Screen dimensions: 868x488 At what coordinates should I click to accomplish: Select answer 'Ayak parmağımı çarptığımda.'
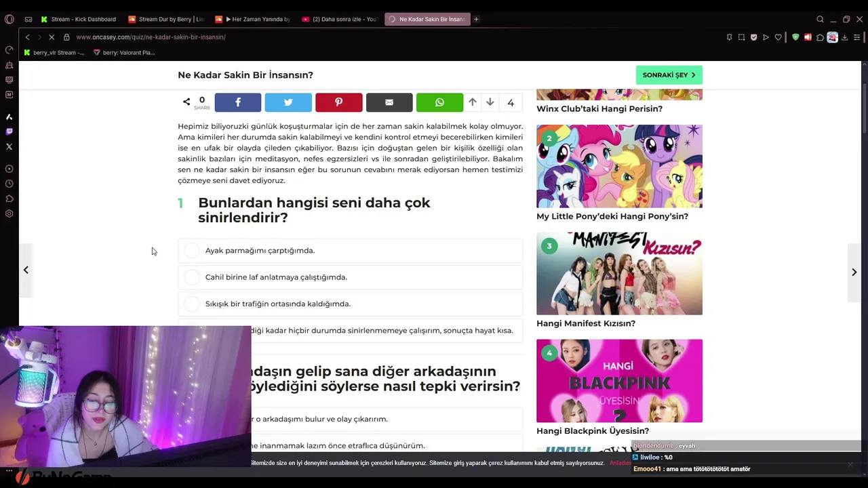point(350,251)
